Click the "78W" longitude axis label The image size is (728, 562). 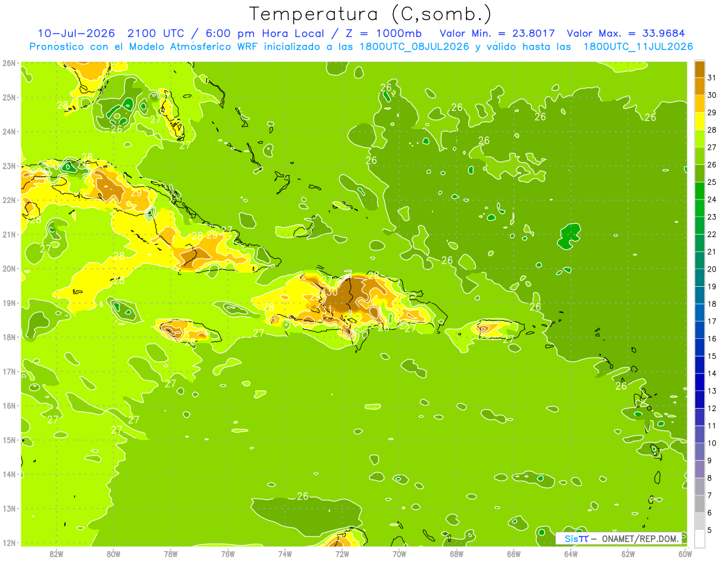[170, 554]
